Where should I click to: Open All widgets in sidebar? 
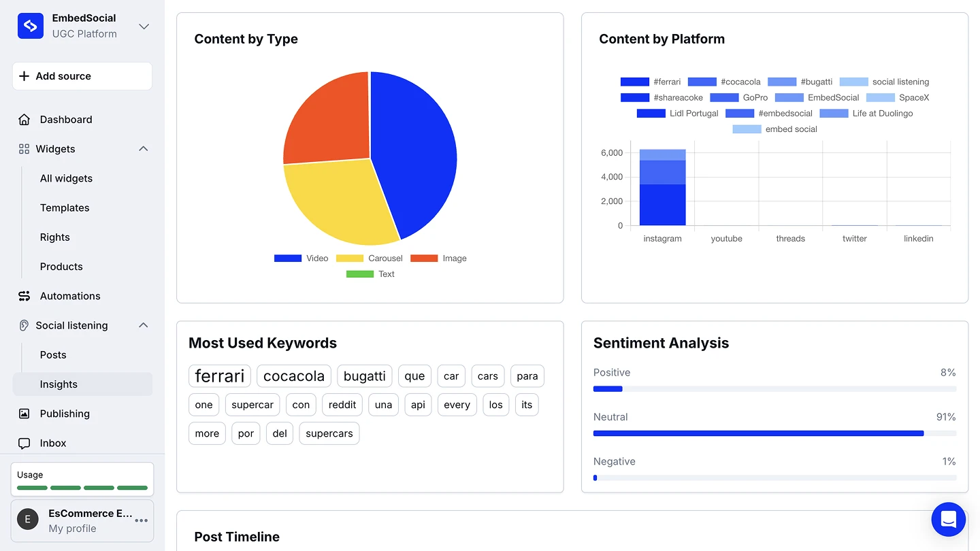(66, 178)
